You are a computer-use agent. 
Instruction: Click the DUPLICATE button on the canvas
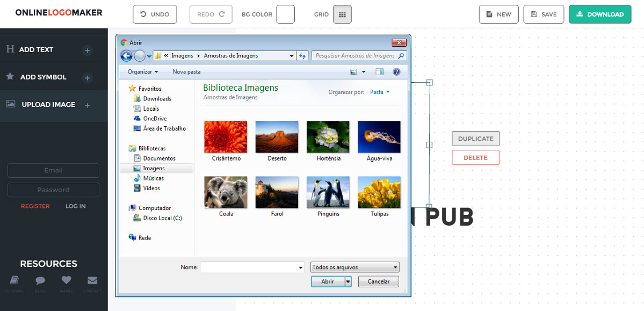pyautogui.click(x=475, y=139)
